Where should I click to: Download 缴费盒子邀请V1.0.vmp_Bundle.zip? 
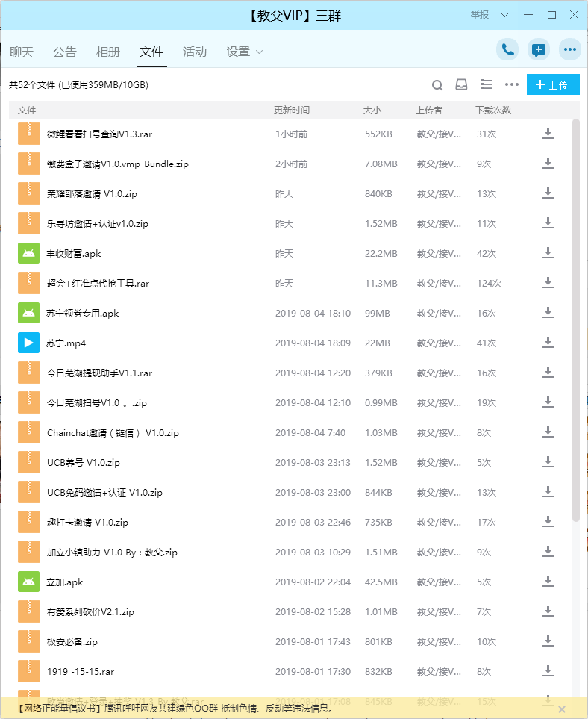548,164
